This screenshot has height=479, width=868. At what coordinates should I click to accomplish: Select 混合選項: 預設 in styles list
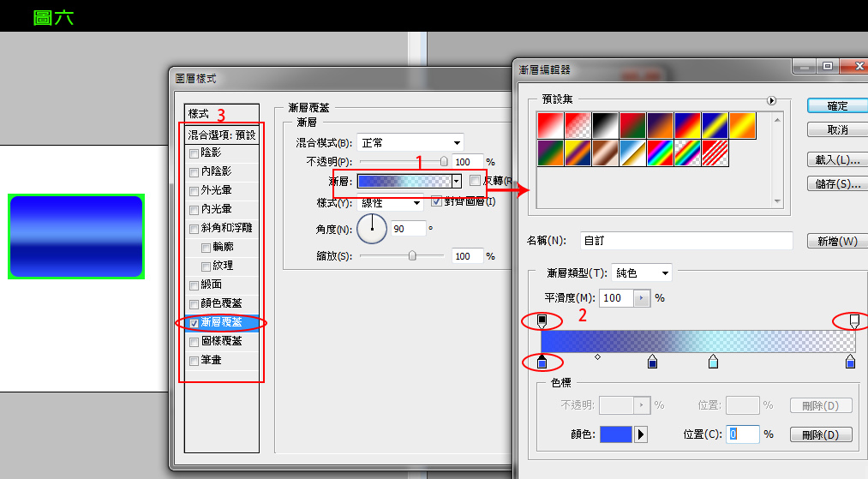(221, 135)
